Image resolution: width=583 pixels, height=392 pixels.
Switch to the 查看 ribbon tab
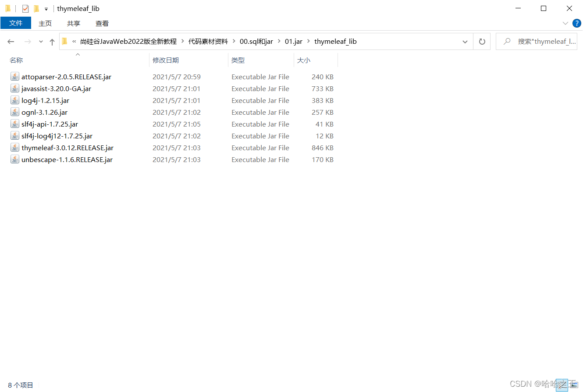[x=102, y=23]
